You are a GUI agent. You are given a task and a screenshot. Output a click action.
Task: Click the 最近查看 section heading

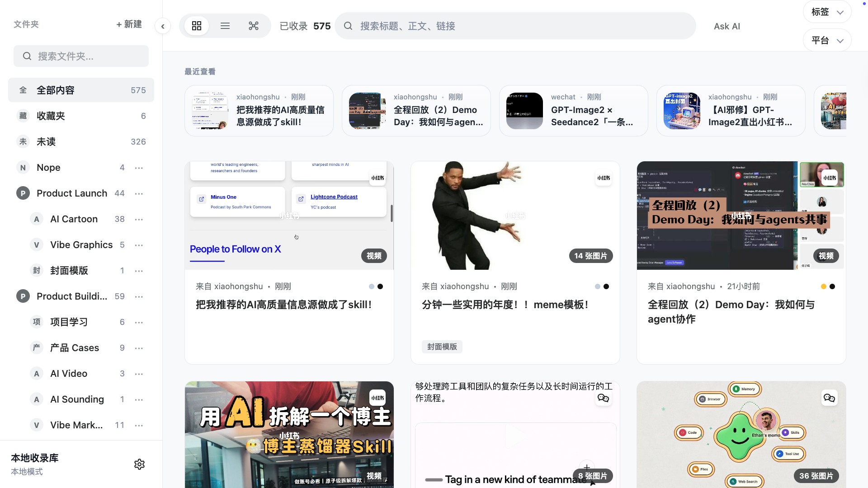pyautogui.click(x=200, y=71)
